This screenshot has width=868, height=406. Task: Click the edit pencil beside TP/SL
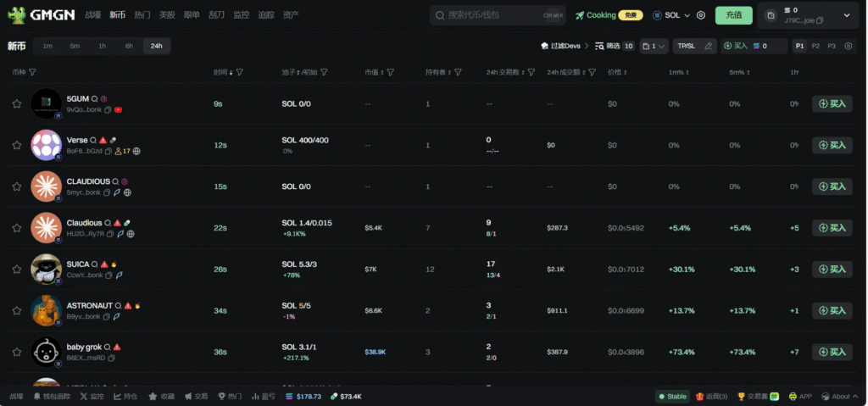pos(709,46)
